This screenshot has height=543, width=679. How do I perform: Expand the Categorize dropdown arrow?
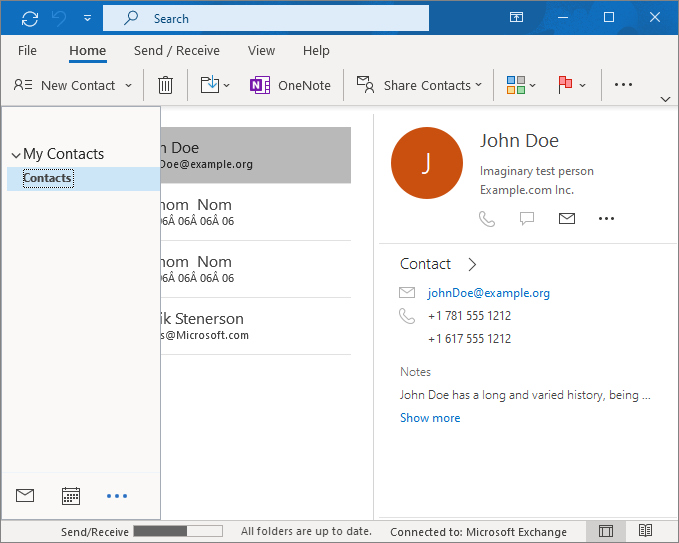(x=533, y=85)
